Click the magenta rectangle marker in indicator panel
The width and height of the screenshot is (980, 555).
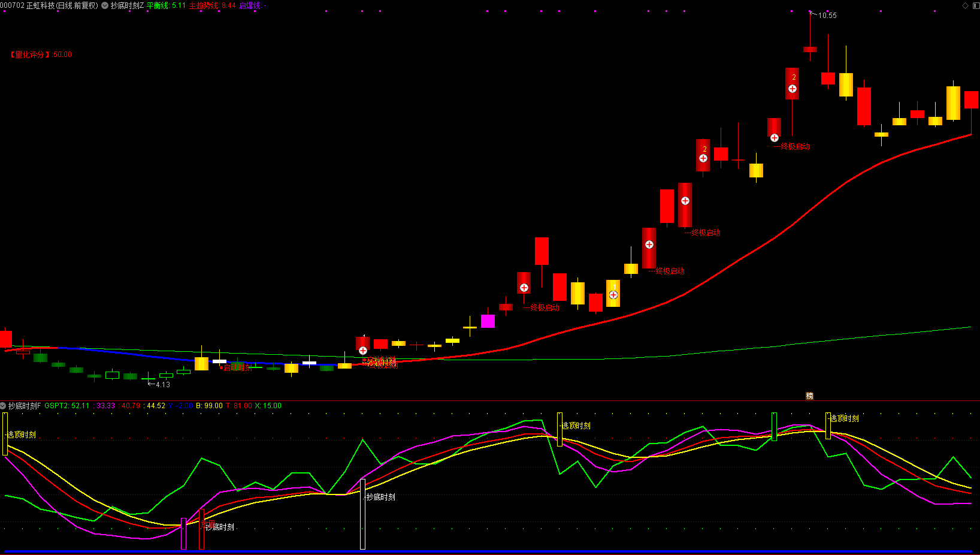184,534
